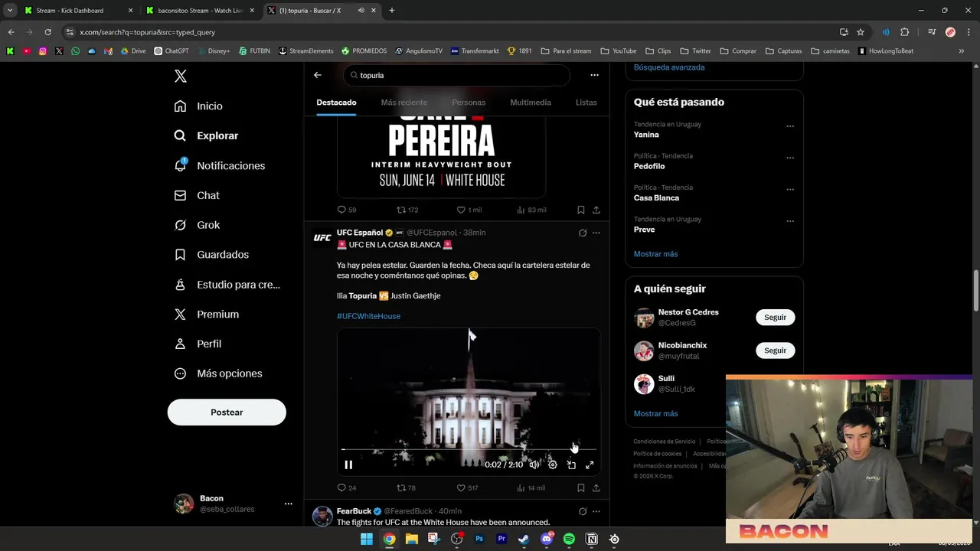
Task: Share the UFC Español post
Action: click(596, 487)
